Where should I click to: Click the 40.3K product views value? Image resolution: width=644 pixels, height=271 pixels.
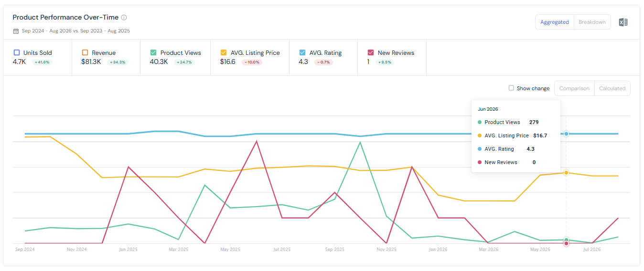(x=159, y=62)
